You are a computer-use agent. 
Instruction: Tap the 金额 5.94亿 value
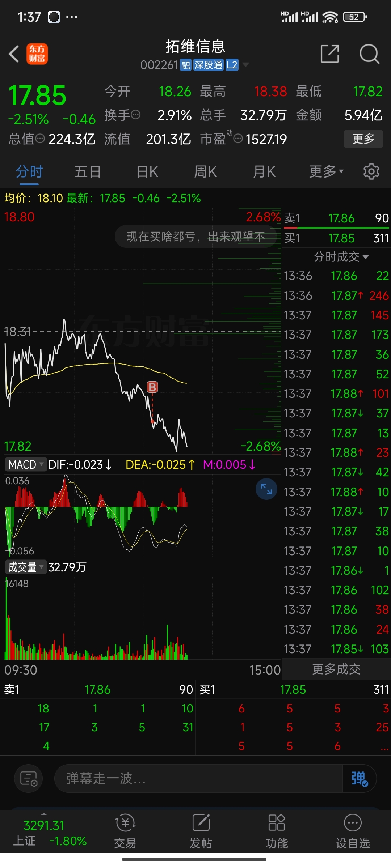[x=363, y=115]
